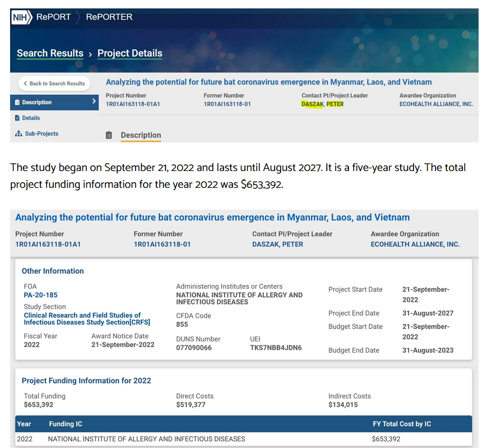Click the Year column header in the funding table
The height and width of the screenshot is (448, 501).
(x=24, y=424)
